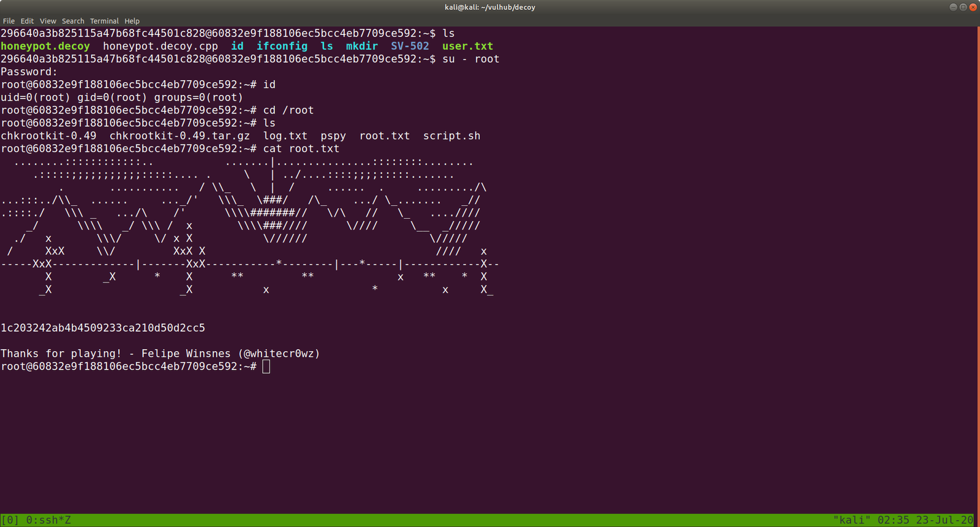Open the View menu
The height and width of the screenshot is (527, 980).
click(48, 21)
